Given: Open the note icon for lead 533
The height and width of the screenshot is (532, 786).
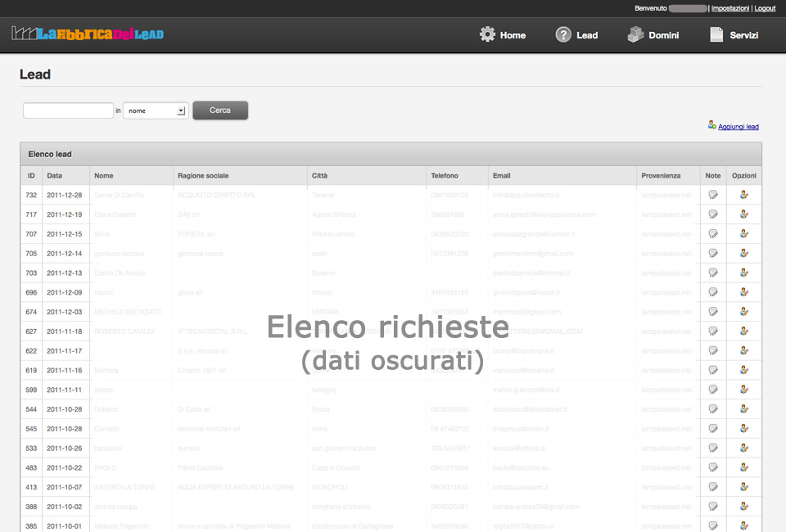Looking at the screenshot, I should tap(713, 448).
